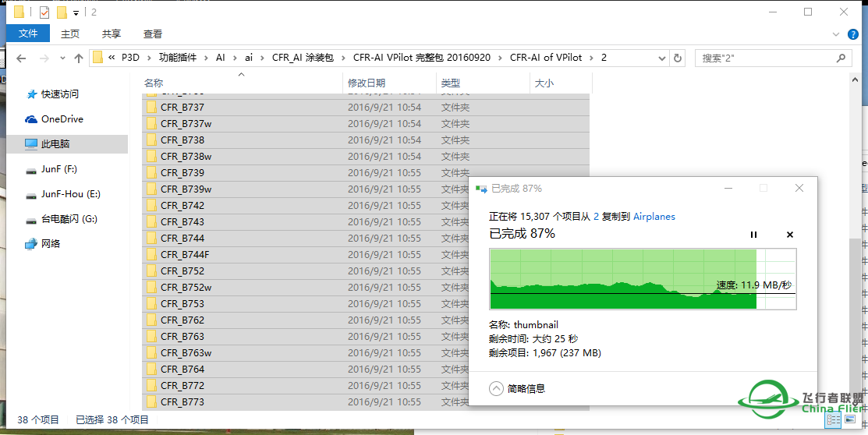
Task: Select folder CFR_B762
Action: [305, 320]
